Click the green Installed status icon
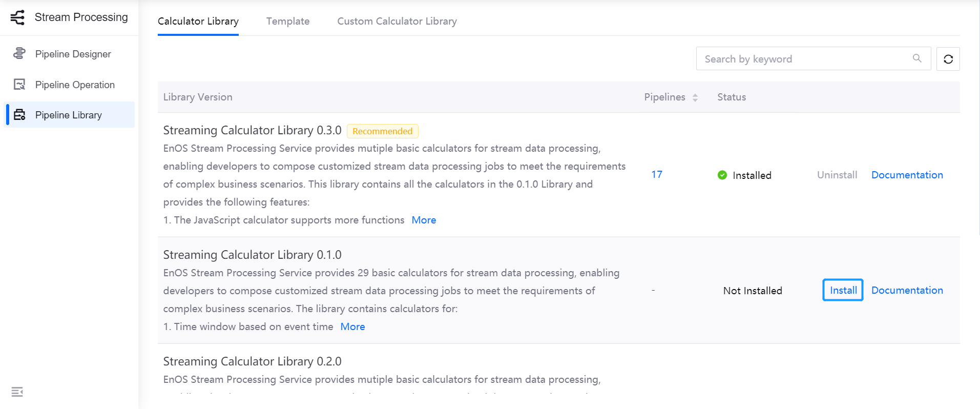 (x=722, y=175)
